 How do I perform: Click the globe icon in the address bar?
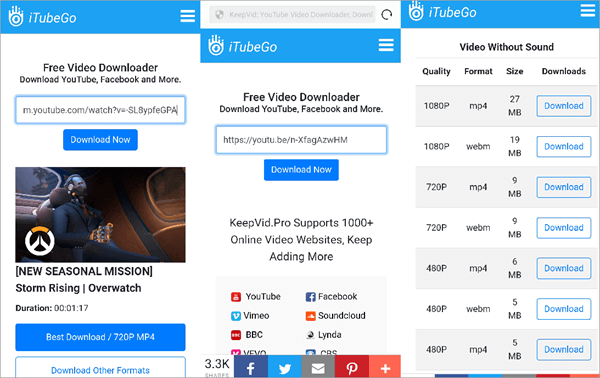tap(219, 15)
